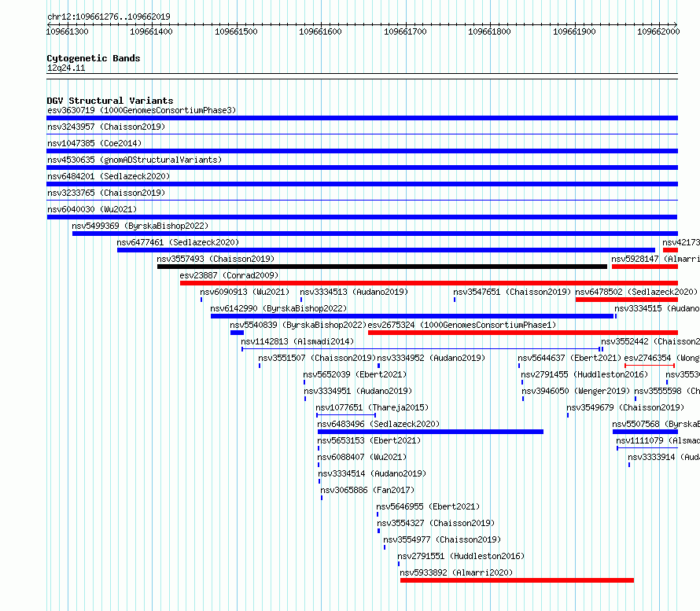The image size is (700, 611).
Task: Select nsv5644637 (Ebert2021) label
Action: click(x=569, y=358)
